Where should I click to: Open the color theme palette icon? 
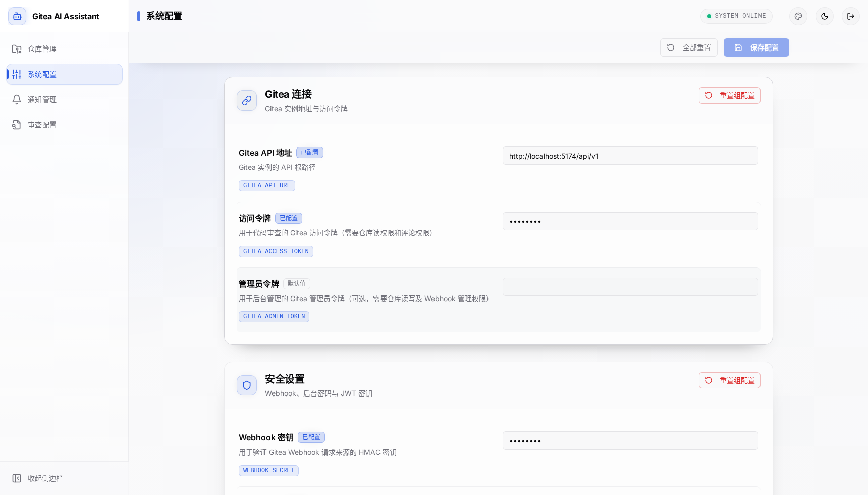pyautogui.click(x=798, y=16)
